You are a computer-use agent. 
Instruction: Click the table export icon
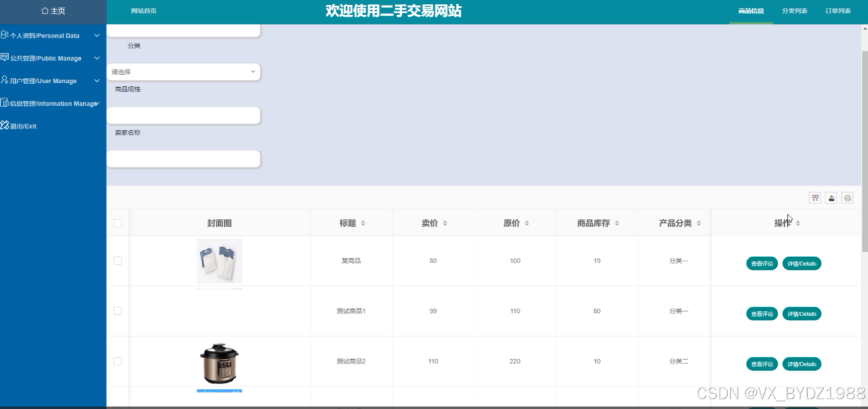click(832, 198)
